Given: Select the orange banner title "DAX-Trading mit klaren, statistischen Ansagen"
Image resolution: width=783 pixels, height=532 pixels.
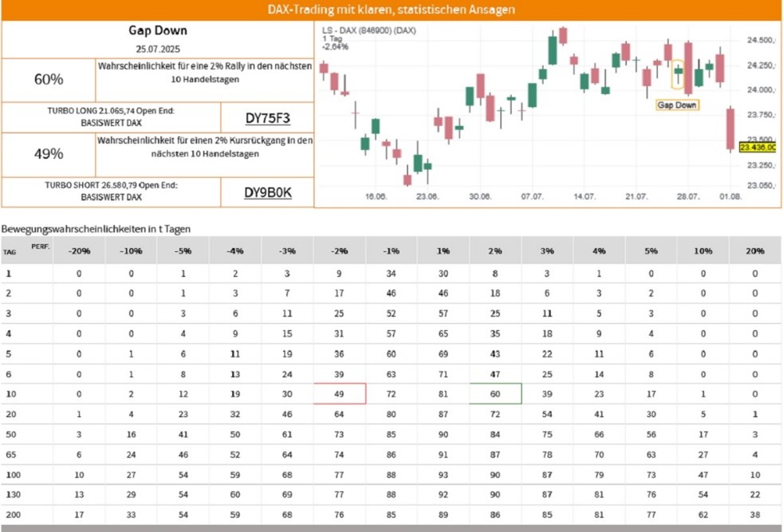Looking at the screenshot, I should 391,10.
